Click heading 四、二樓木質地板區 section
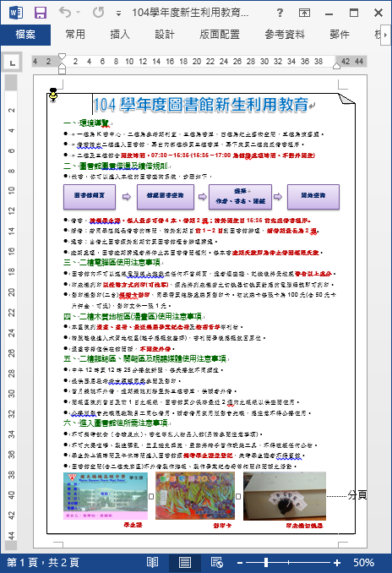The height and width of the screenshot is (573, 392). [x=133, y=316]
